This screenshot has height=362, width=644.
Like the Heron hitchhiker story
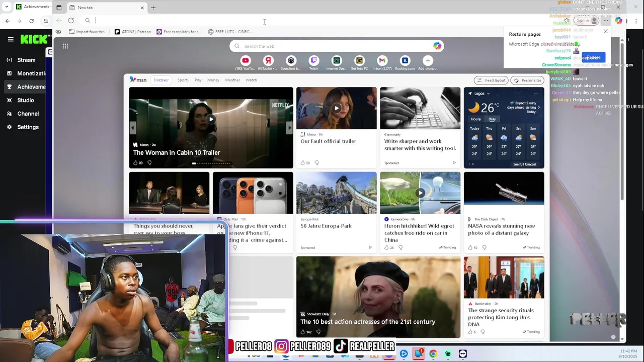(387, 247)
